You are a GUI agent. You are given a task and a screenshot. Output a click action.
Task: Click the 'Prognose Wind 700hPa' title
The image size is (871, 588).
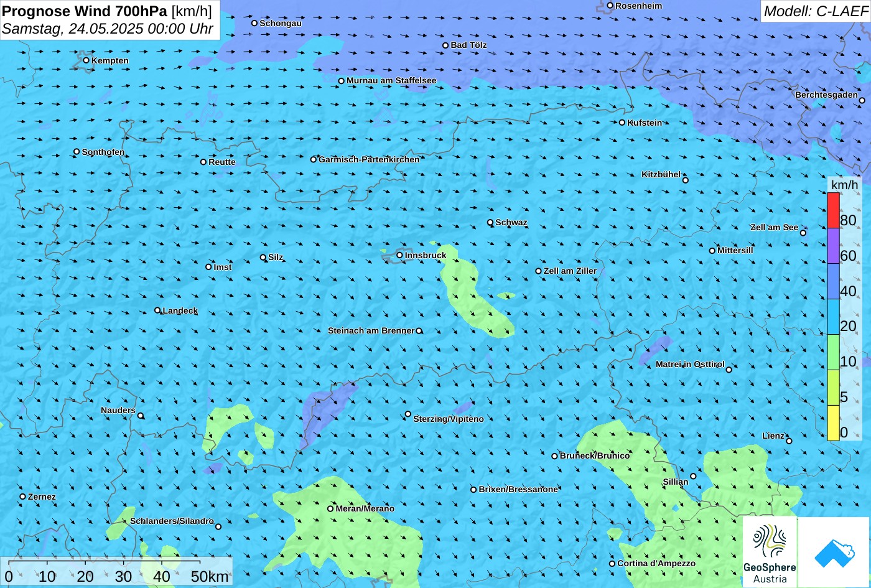click(x=85, y=11)
